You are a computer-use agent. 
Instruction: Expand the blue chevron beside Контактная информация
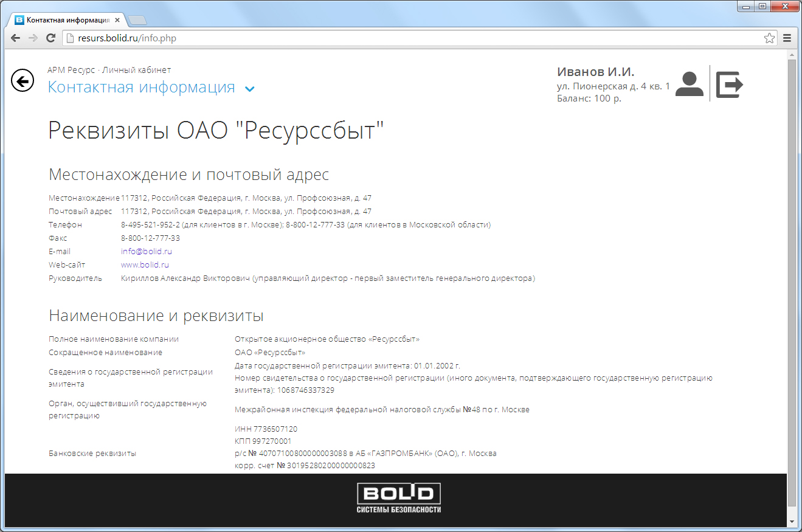(249, 89)
